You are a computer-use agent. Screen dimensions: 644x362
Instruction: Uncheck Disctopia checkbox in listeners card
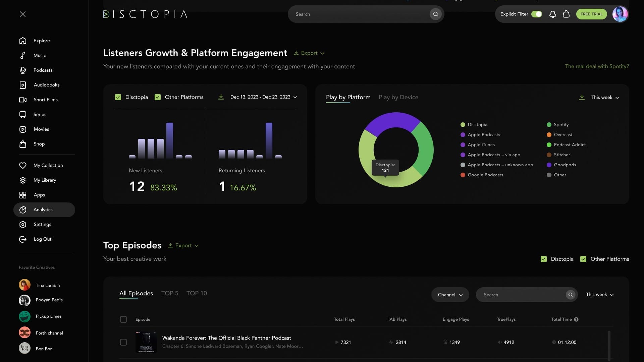pos(118,97)
